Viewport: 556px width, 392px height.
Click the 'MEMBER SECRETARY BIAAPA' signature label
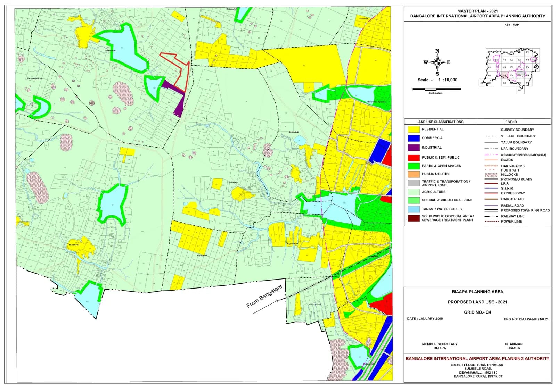point(440,346)
